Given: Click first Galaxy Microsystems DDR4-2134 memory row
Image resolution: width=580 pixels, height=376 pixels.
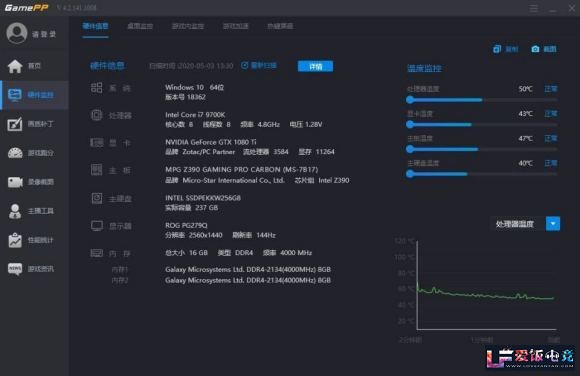Looking at the screenshot, I should pos(248,269).
